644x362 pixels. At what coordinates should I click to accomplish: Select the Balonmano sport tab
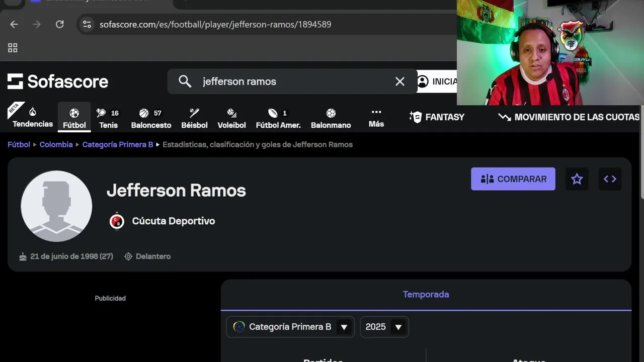click(331, 119)
